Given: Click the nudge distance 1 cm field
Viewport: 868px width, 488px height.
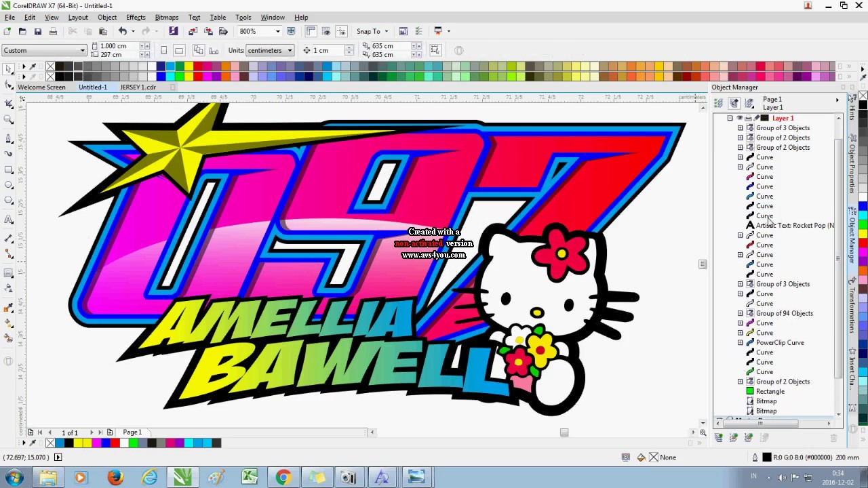Looking at the screenshot, I should click(328, 50).
